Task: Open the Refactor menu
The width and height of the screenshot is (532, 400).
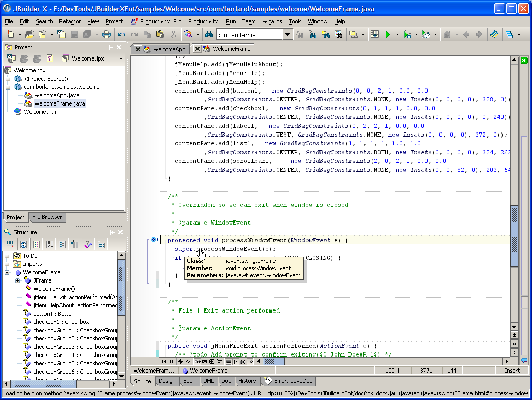Action: tap(70, 21)
